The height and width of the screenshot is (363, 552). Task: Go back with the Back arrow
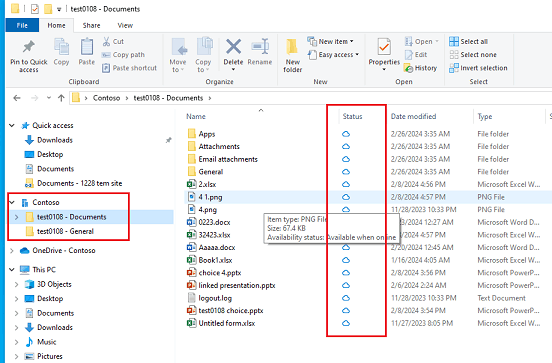[17, 98]
